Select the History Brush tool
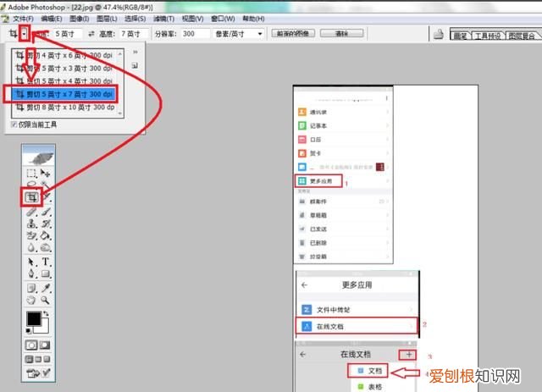Screen dimensions: 542x392 (46, 224)
